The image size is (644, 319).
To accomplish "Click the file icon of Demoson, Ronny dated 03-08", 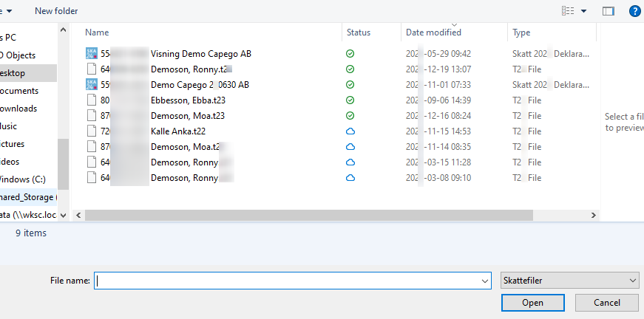I will tap(92, 178).
